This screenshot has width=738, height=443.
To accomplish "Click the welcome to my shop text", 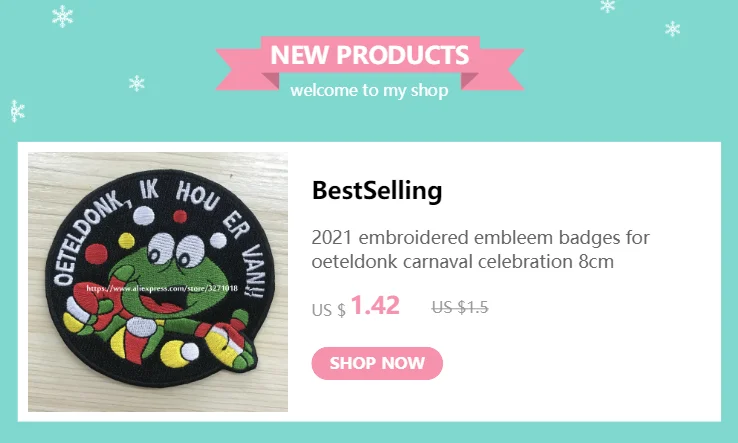I will (x=369, y=90).
